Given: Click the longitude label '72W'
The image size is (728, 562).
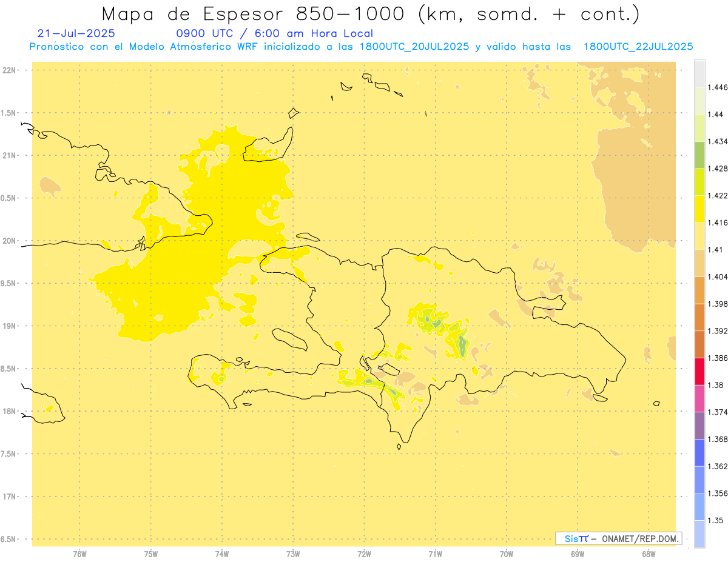Looking at the screenshot, I should pos(365,554).
